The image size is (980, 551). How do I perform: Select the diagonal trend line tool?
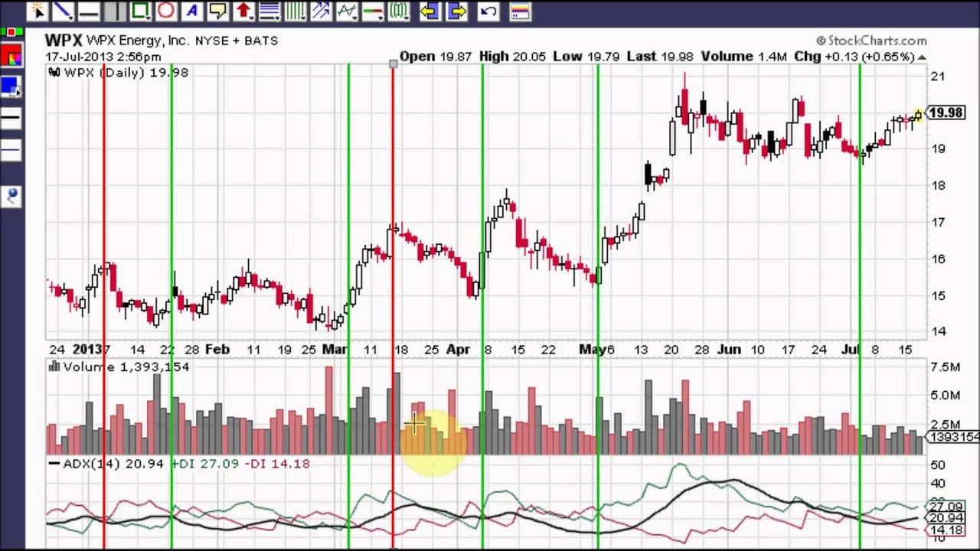pos(64,11)
